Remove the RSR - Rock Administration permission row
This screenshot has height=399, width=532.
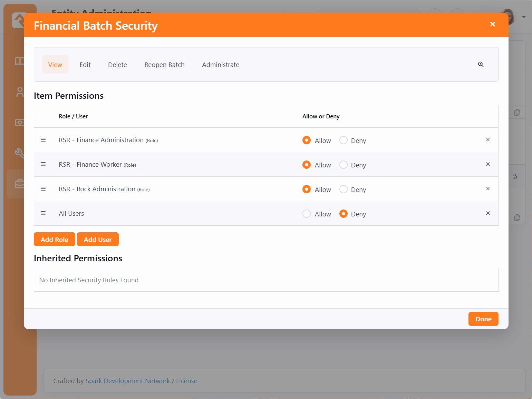(x=488, y=189)
